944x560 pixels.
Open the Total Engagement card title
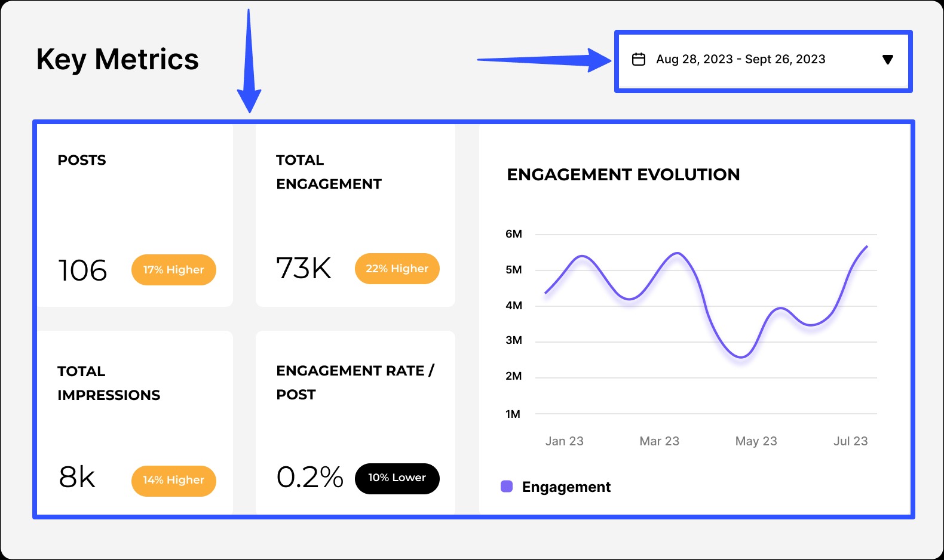[329, 172]
